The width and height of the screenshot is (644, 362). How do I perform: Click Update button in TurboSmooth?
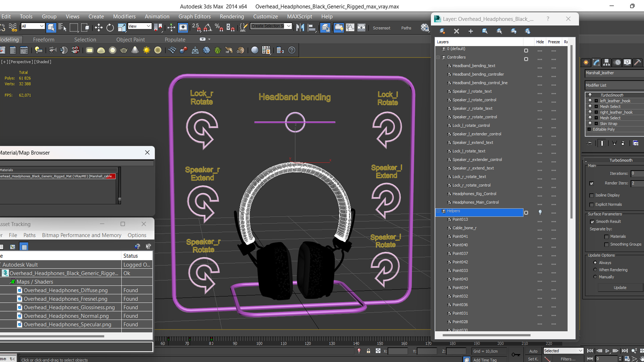(x=620, y=288)
